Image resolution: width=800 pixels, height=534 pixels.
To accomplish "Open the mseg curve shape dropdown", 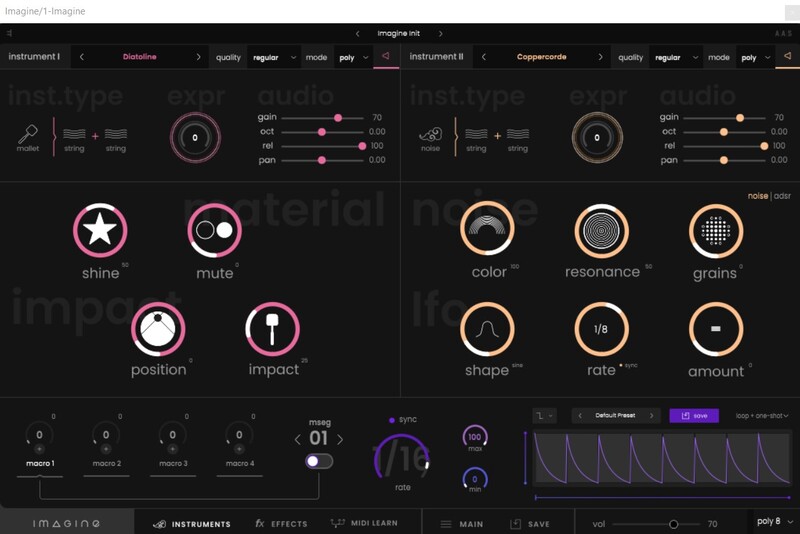I will pyautogui.click(x=544, y=416).
